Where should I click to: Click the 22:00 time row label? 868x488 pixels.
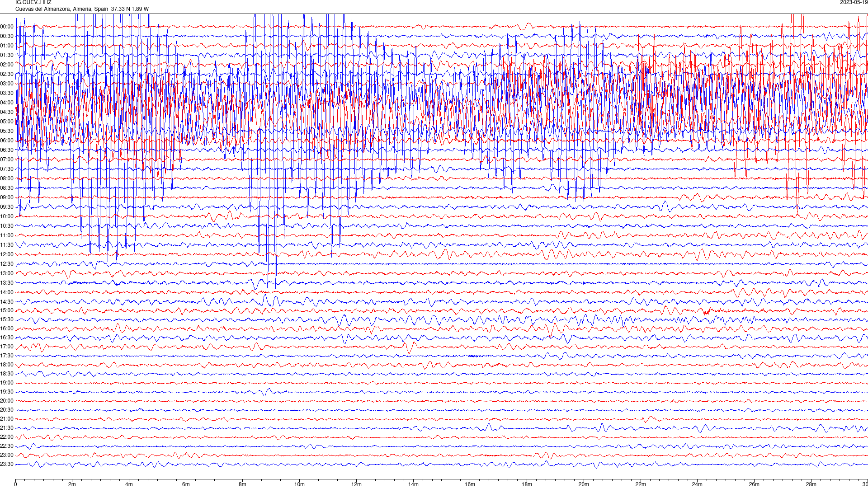(x=7, y=437)
